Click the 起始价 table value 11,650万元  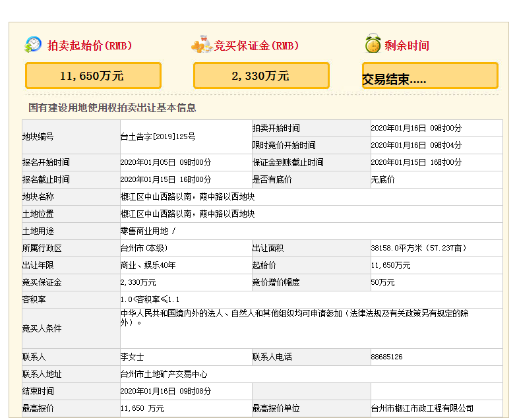[390, 265]
